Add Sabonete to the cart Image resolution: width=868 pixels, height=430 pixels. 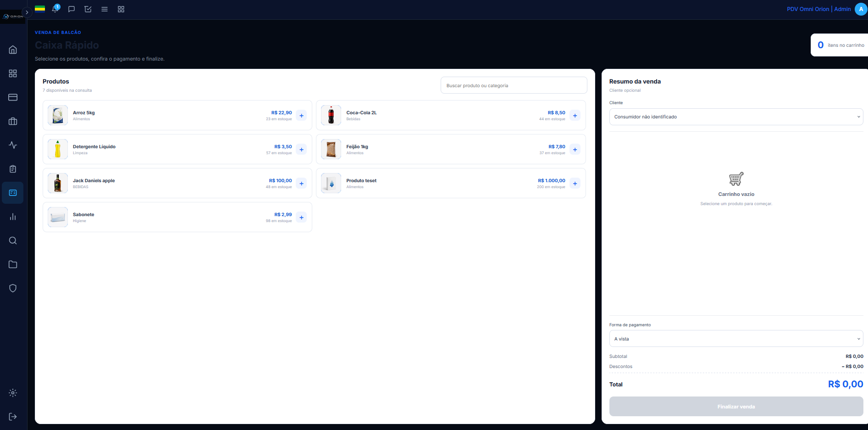[x=301, y=218]
